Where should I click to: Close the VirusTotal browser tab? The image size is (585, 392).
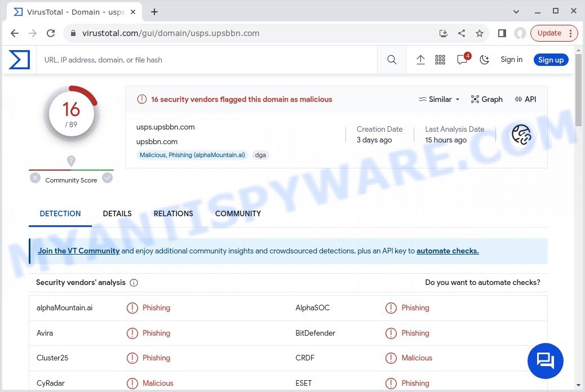pos(133,12)
